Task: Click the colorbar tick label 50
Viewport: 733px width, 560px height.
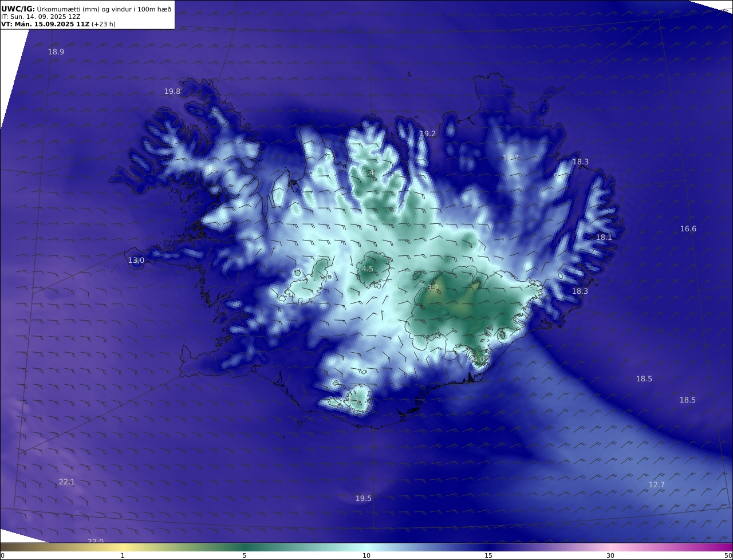Action: (728, 555)
